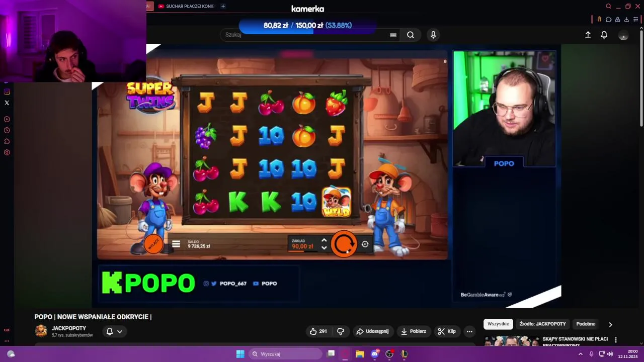Image resolution: width=644 pixels, height=362 pixels.
Task: Click the donation goal progress bar
Action: (x=307, y=25)
